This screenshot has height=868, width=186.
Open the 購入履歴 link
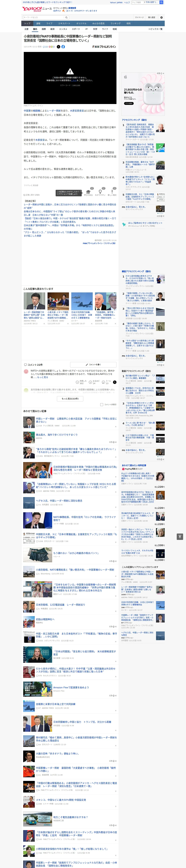(x=152, y=18)
